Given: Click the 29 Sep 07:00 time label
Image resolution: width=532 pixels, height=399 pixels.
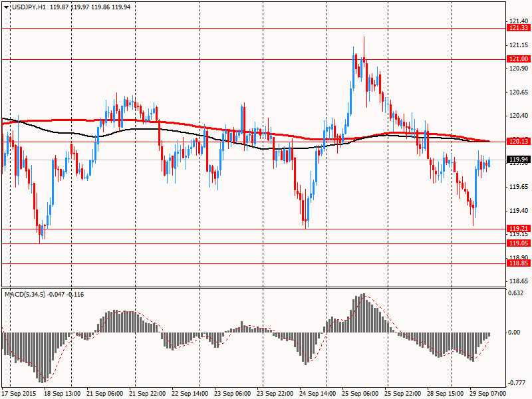Looking at the screenshot, I should (x=487, y=394).
